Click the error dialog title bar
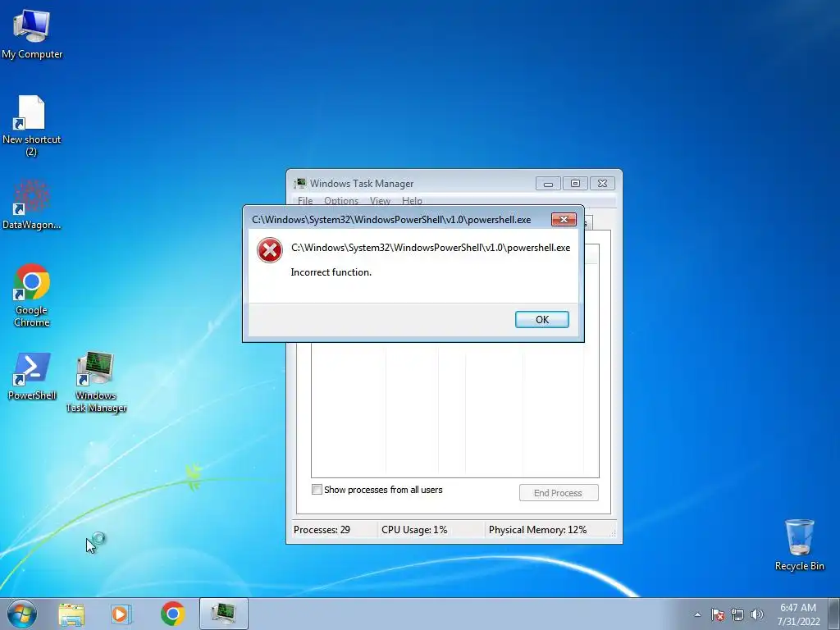 pos(396,220)
